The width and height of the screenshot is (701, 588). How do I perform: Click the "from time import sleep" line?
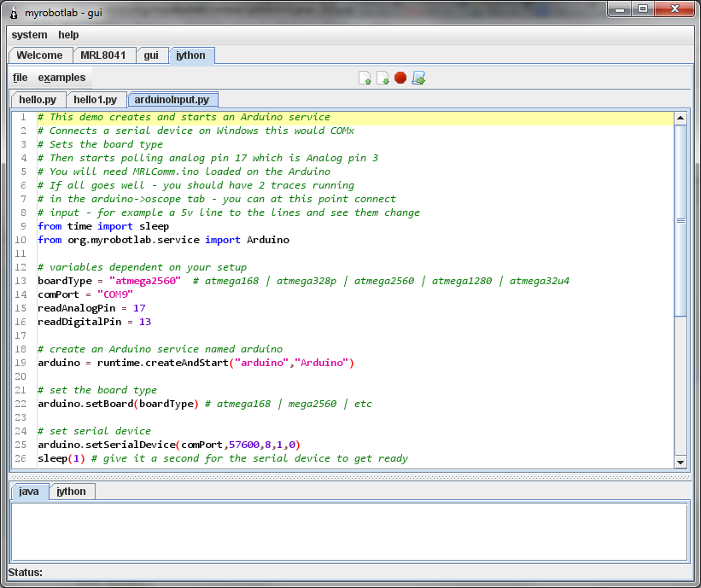(x=103, y=226)
